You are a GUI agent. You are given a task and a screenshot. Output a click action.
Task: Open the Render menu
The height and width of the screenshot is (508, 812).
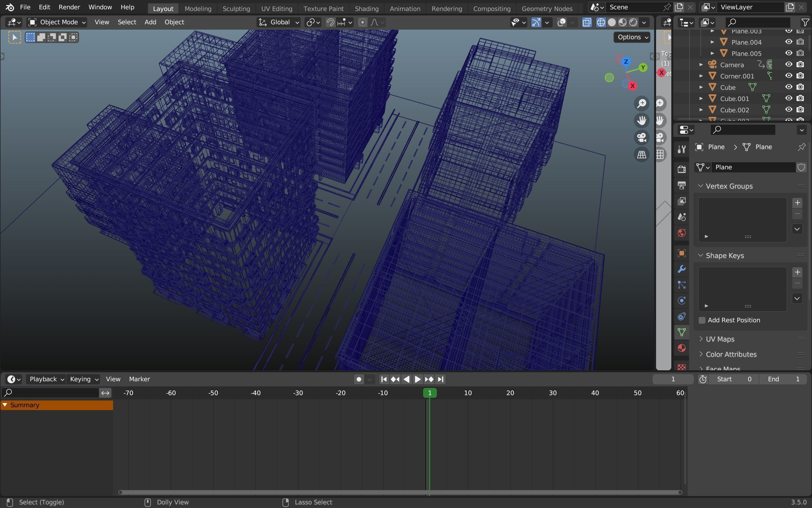tap(69, 7)
